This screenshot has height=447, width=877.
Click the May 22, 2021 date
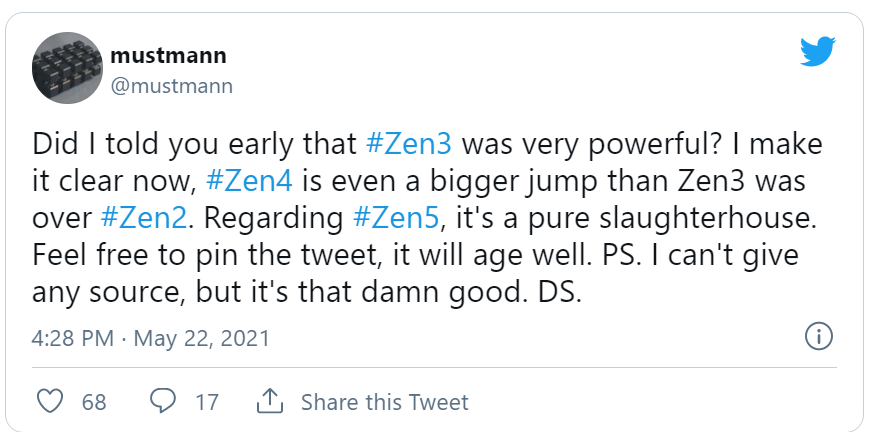coord(201,339)
